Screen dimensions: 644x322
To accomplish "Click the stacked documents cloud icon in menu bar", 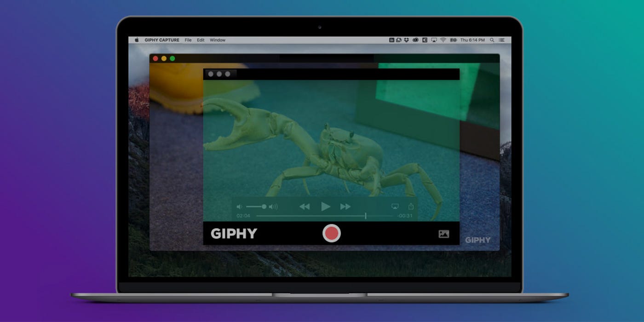I will 398,40.
